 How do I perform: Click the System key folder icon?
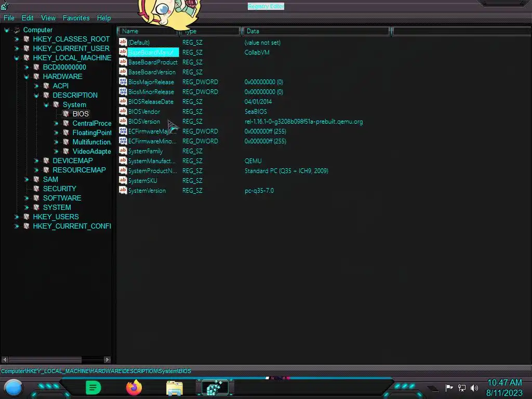(56, 104)
